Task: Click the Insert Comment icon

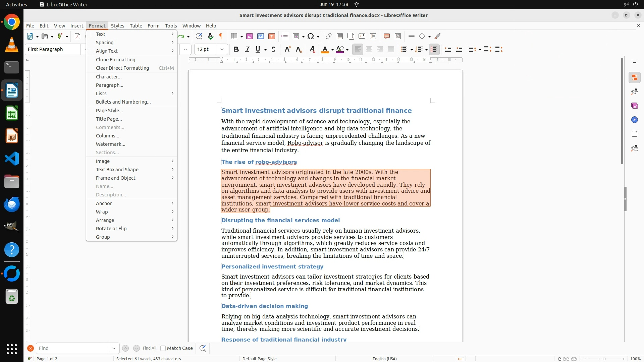Action: pos(386,36)
